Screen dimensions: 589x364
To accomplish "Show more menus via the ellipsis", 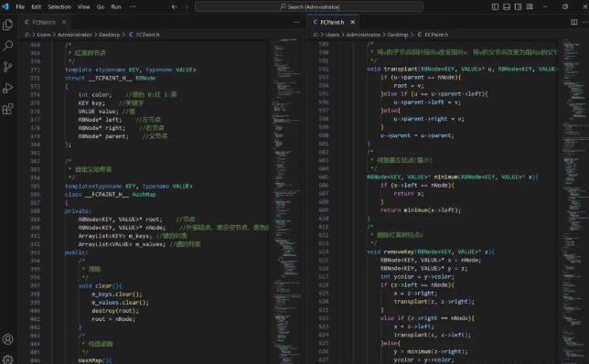I will point(133,6).
